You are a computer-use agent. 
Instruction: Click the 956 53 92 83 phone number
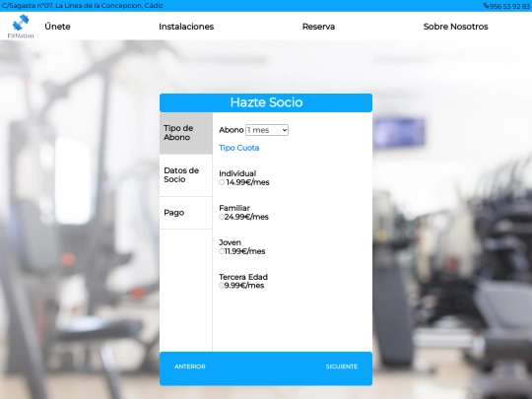coord(509,6)
